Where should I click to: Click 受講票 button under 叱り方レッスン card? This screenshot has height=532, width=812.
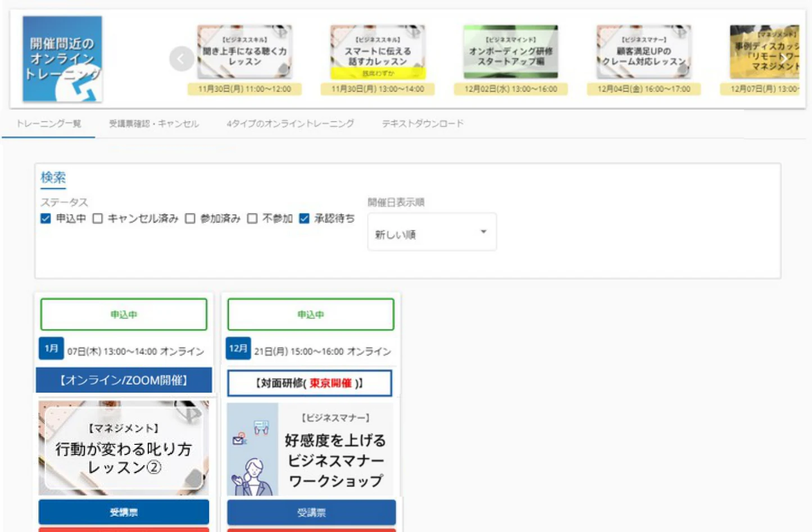(x=124, y=512)
